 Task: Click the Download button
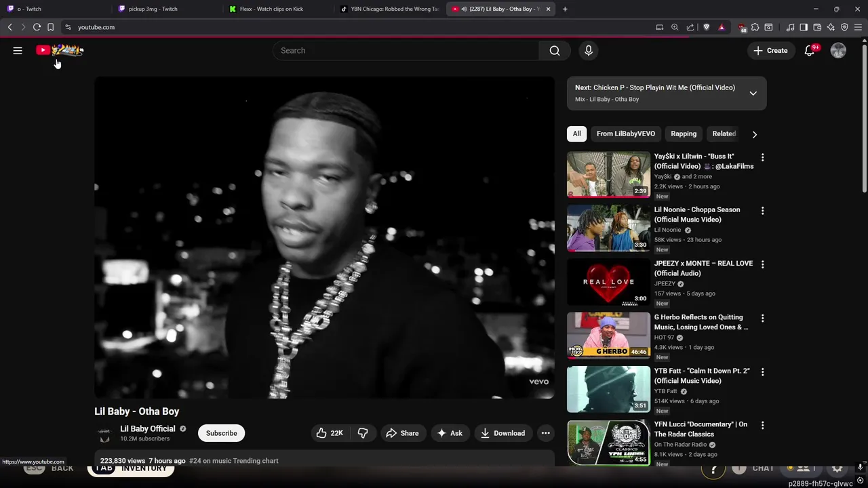(502, 433)
